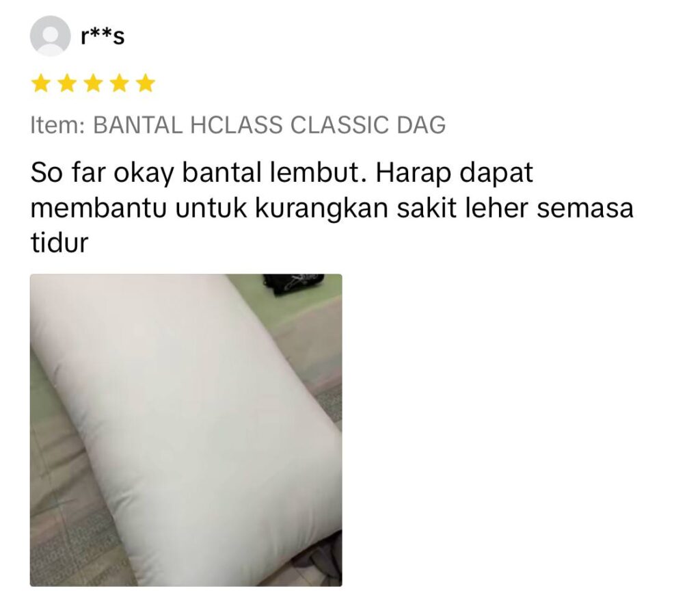Image resolution: width=700 pixels, height=606 pixels.
Task: Click the first yellow rating star
Action: (41, 83)
